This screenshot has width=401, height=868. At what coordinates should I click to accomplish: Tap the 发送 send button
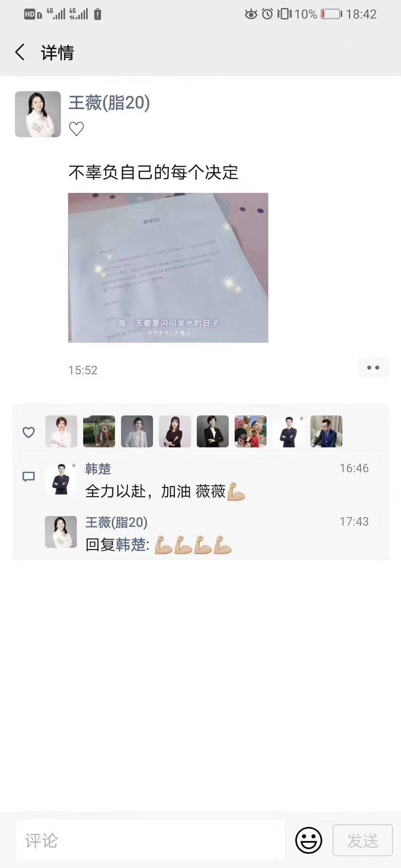click(x=363, y=840)
